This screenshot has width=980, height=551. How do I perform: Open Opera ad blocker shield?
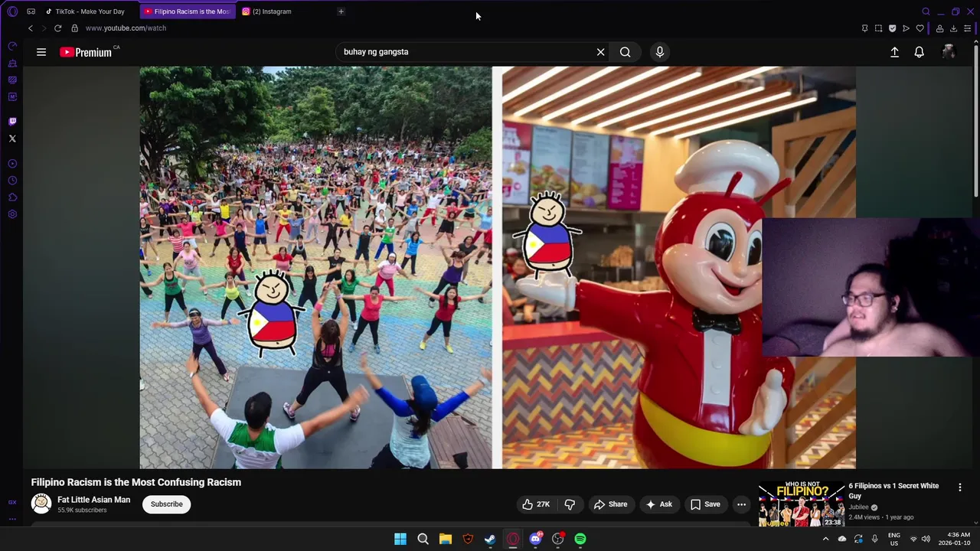coord(892,28)
